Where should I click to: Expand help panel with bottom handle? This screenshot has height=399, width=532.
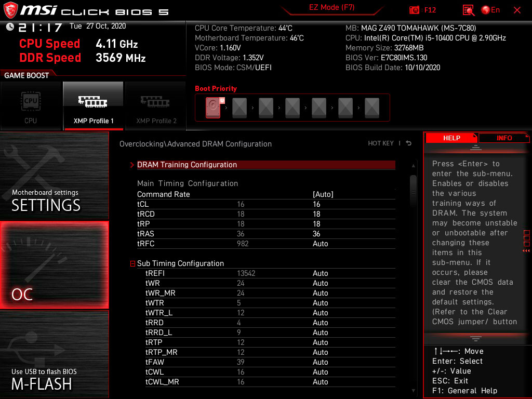(476, 339)
